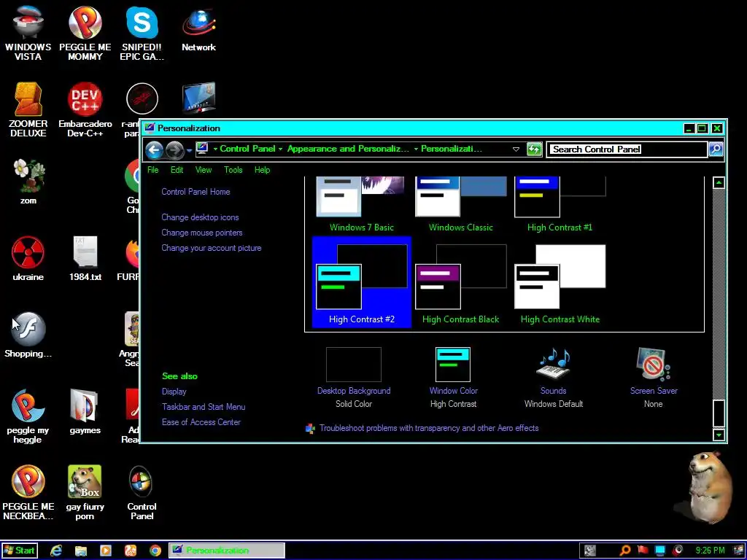Expand the Control Panel breadcrumb arrow
Image resolution: width=747 pixels, height=560 pixels.
click(281, 149)
